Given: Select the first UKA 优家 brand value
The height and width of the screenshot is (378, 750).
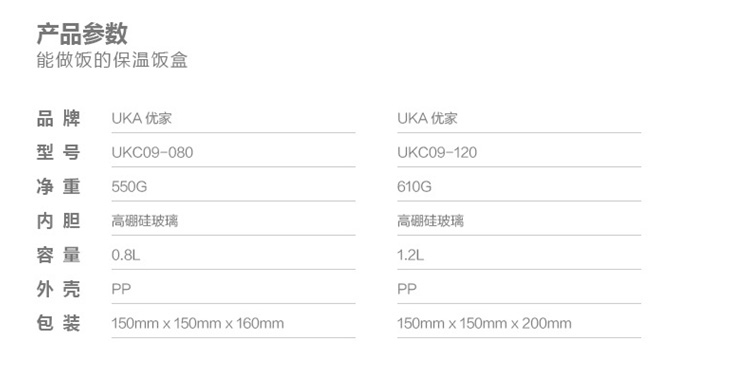Looking at the screenshot, I should click(142, 118).
